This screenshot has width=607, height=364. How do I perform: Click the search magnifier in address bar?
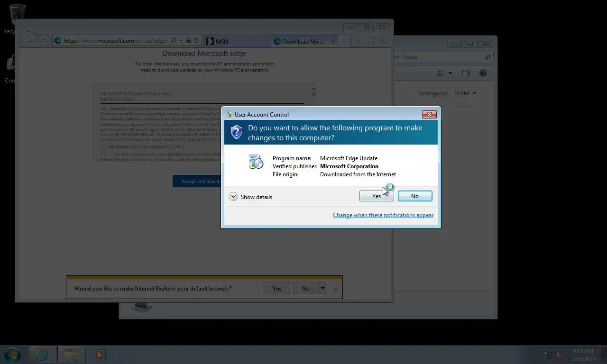tap(173, 41)
